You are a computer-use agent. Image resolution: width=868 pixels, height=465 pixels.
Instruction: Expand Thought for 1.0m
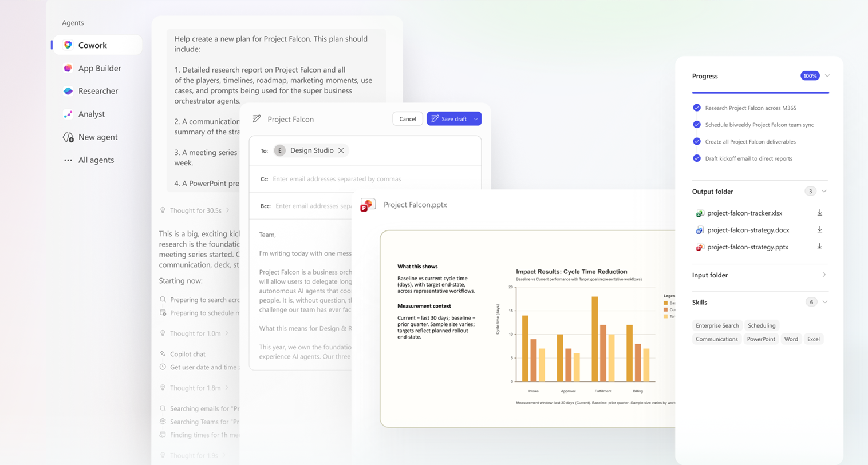[x=195, y=333]
